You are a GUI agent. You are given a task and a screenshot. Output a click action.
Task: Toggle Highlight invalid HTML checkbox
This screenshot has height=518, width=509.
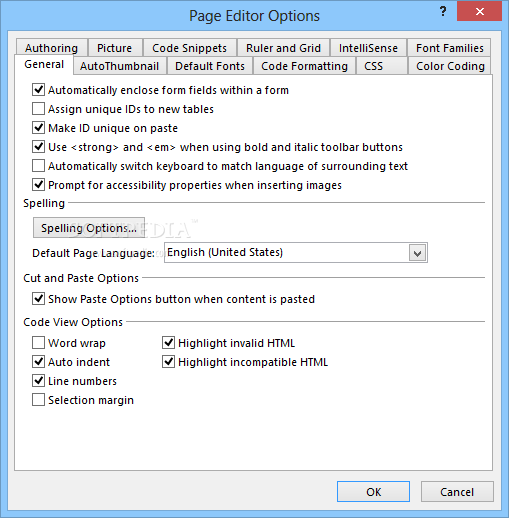tap(168, 343)
